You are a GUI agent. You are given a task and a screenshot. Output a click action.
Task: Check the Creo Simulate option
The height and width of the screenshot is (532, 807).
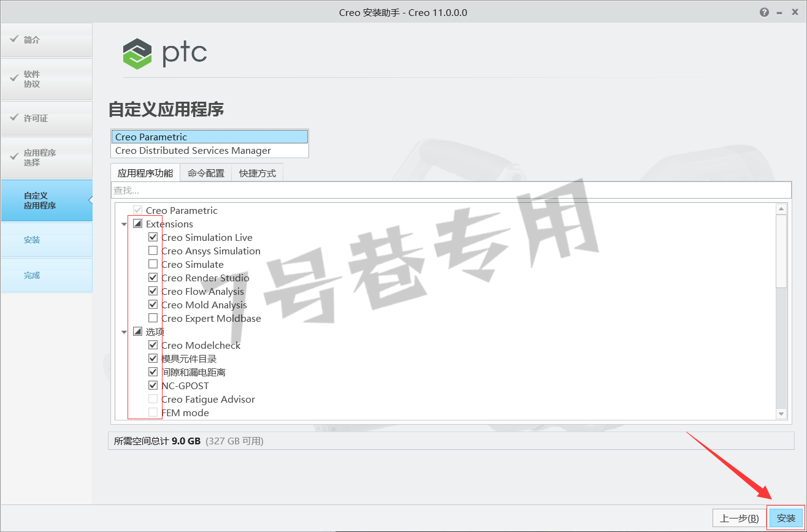coord(153,264)
